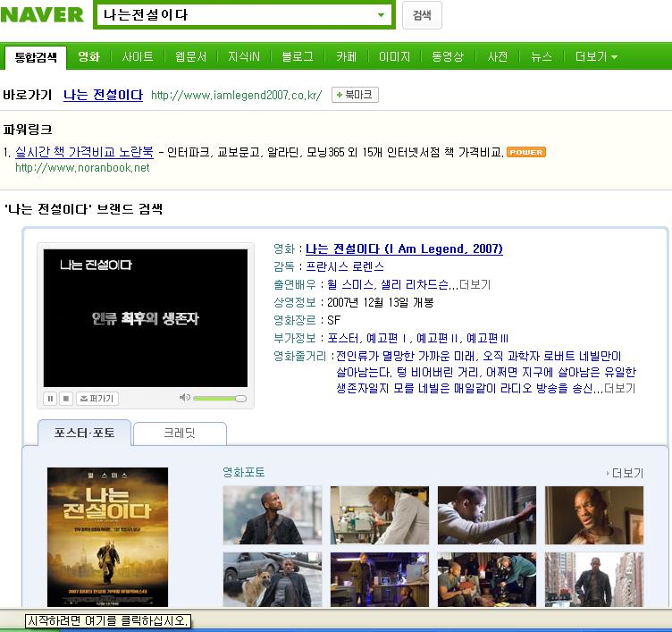Viewport: 672px width, 632px height.
Task: Open the movie poster thumbnail
Action: [107, 535]
